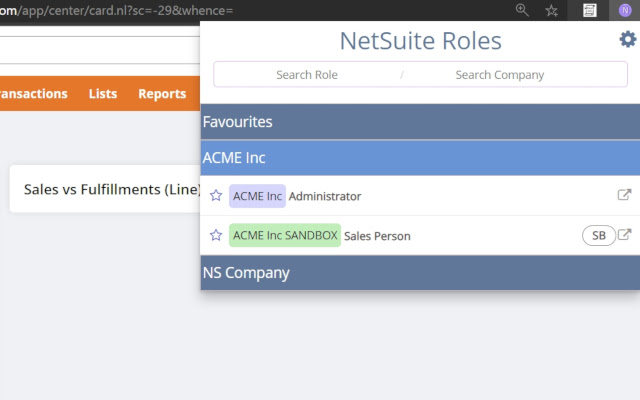The image size is (640, 400).
Task: Click the SB sandbox badge
Action: (599, 236)
